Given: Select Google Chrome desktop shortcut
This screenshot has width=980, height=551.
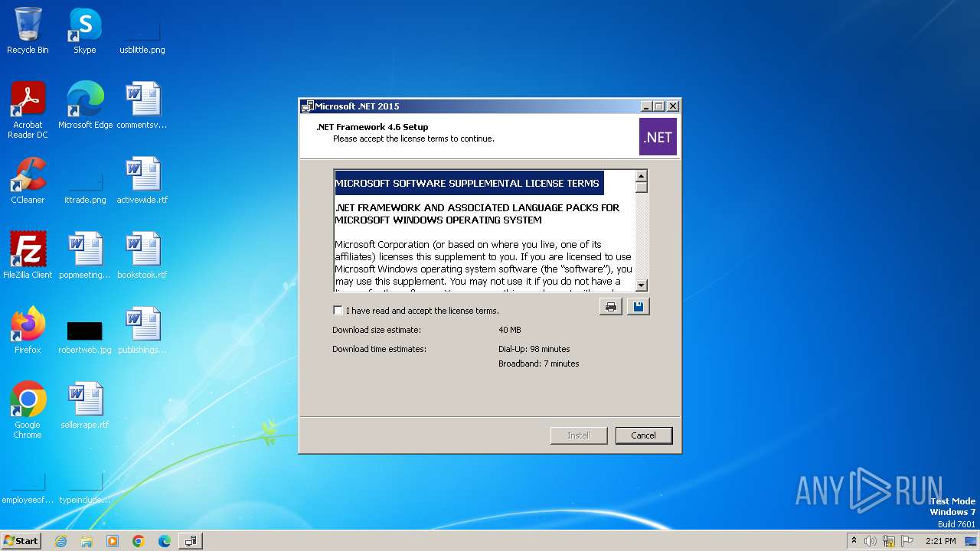Looking at the screenshot, I should (x=28, y=410).
